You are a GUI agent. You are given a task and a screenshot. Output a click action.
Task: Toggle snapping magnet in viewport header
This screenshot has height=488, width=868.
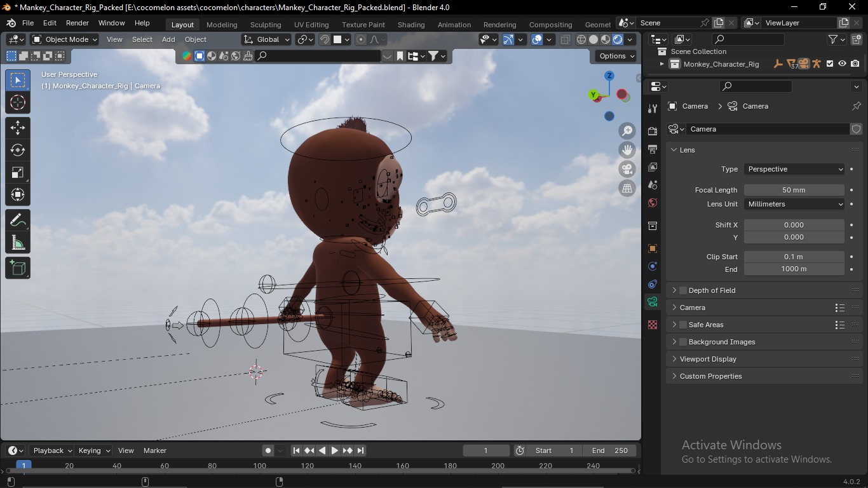325,39
